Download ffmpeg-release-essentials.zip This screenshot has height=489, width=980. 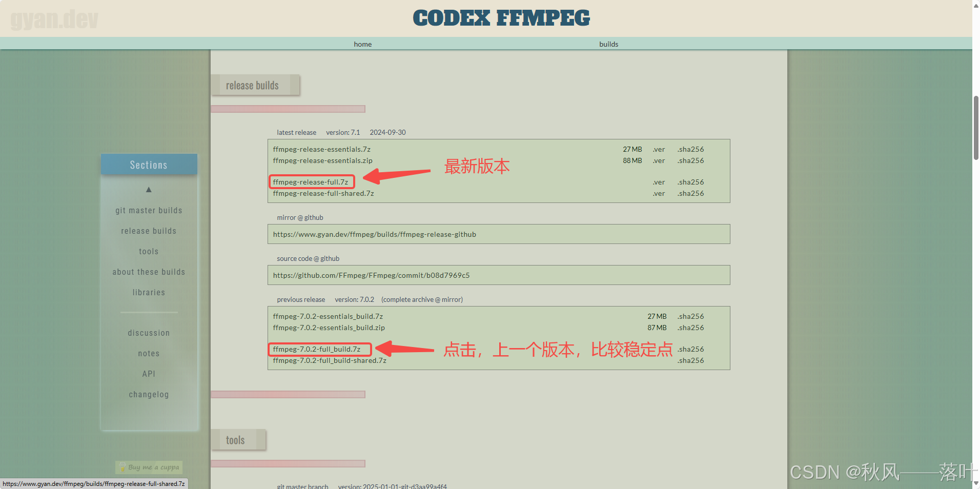[x=322, y=160]
